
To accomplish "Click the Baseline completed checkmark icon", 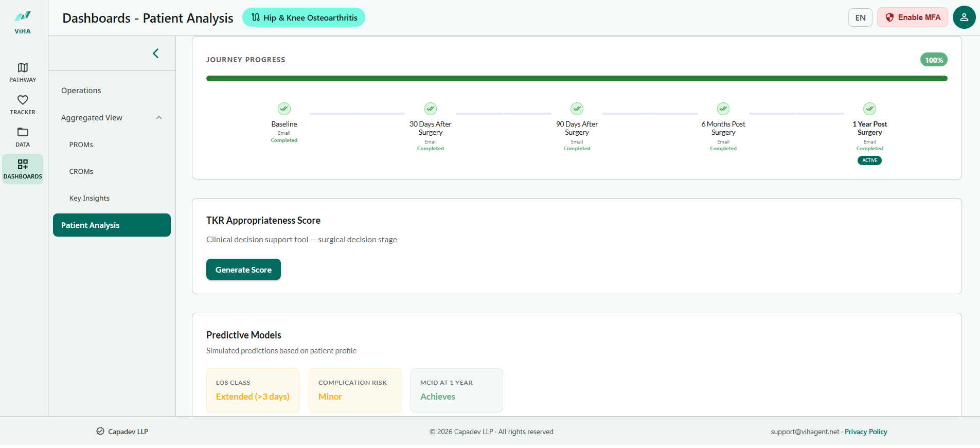I will (x=284, y=109).
